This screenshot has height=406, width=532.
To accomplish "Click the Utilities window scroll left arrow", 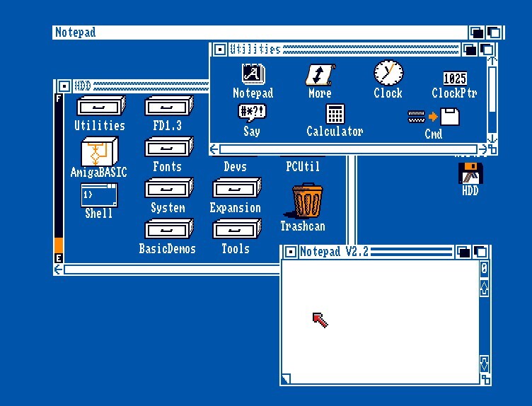I will click(x=214, y=149).
